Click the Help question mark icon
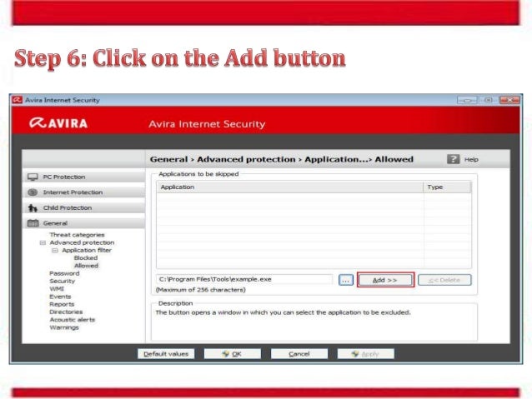The width and height of the screenshot is (532, 399). click(x=453, y=159)
